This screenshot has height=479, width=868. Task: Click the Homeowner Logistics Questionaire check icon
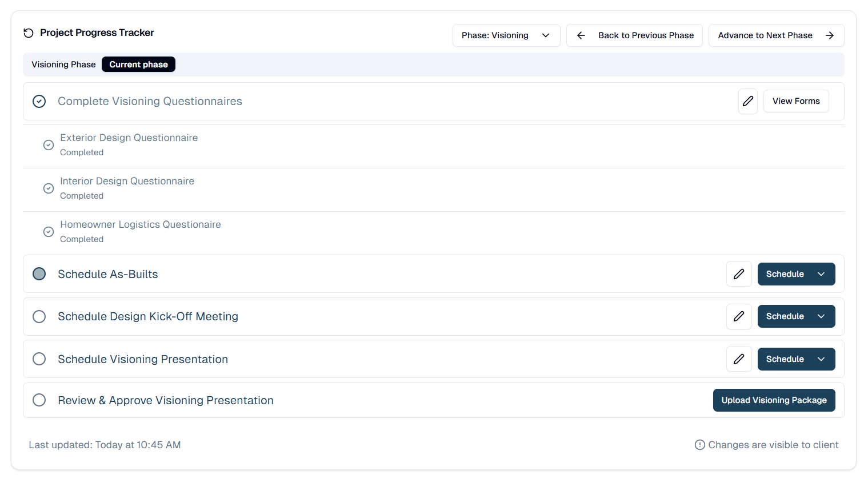[x=49, y=232]
